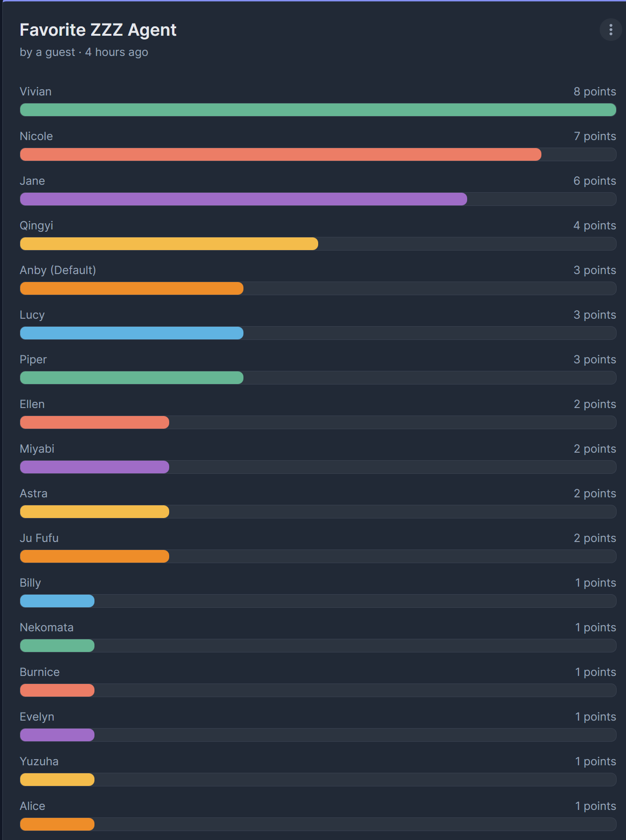
Task: Select the Qingyi option label
Action: click(x=36, y=226)
